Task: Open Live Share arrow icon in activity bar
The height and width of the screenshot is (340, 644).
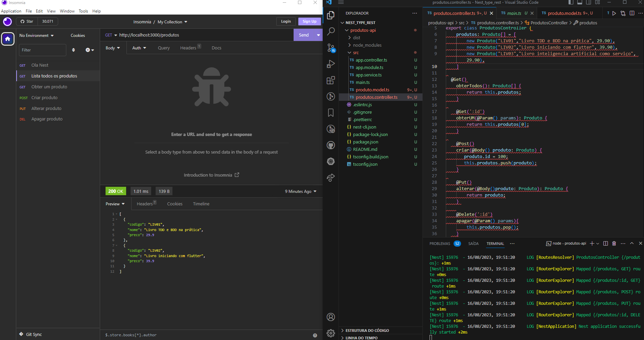Action: (331, 178)
